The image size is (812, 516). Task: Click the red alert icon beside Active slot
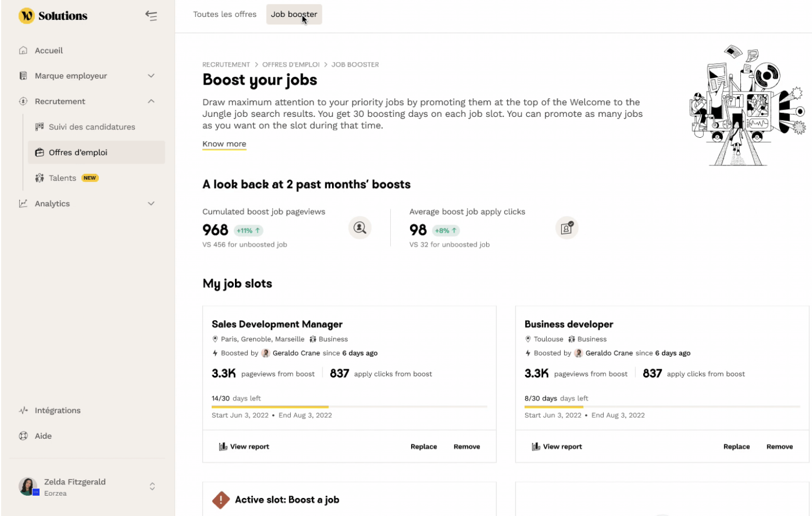[x=221, y=500]
